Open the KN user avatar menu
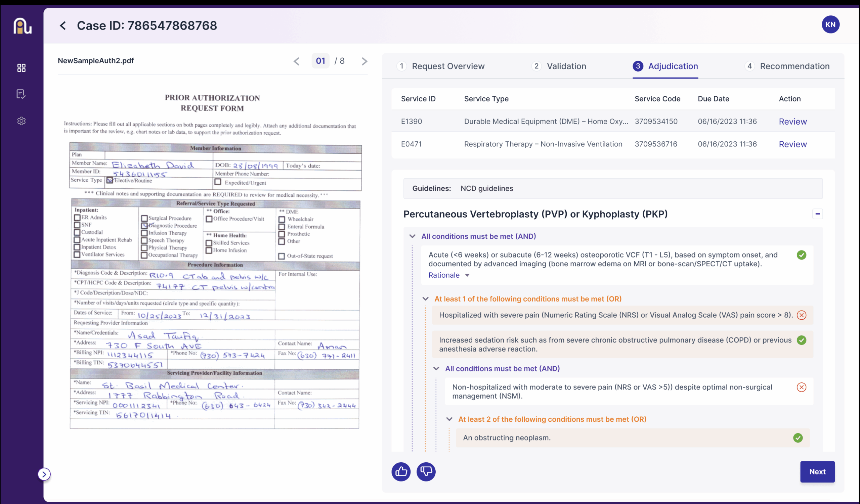The image size is (860, 504). coord(830,25)
